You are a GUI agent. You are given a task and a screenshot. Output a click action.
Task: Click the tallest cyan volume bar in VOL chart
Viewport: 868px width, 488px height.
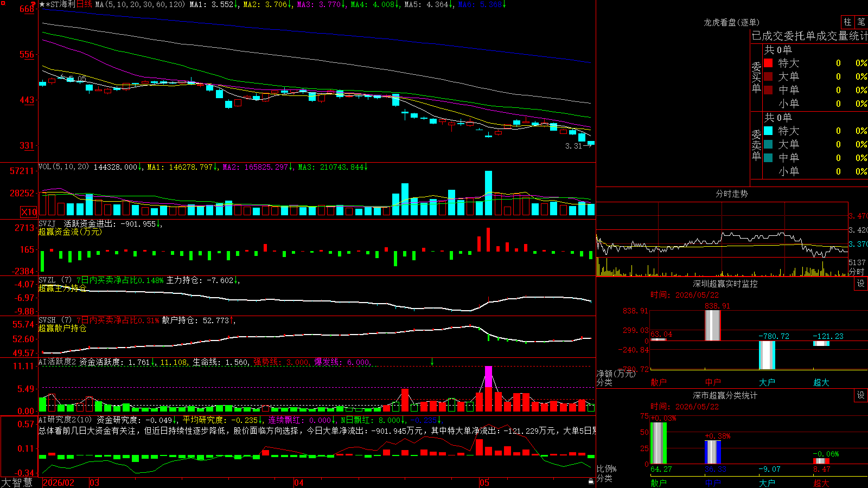click(488, 193)
